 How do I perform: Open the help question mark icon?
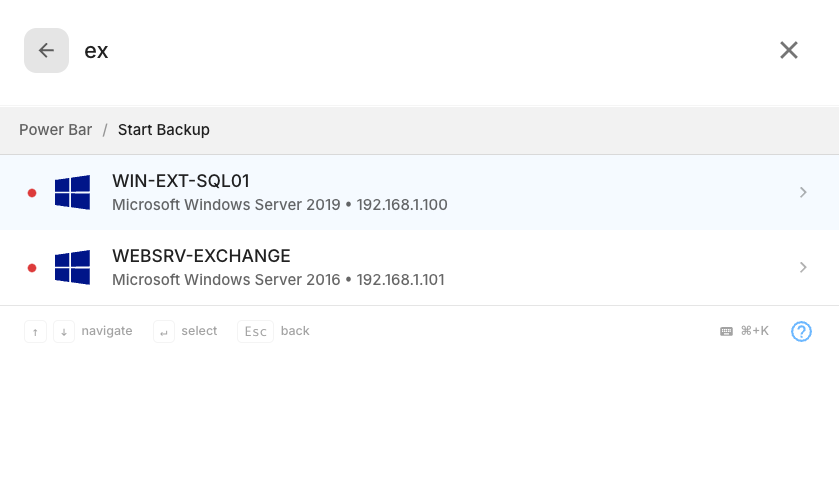pyautogui.click(x=801, y=331)
